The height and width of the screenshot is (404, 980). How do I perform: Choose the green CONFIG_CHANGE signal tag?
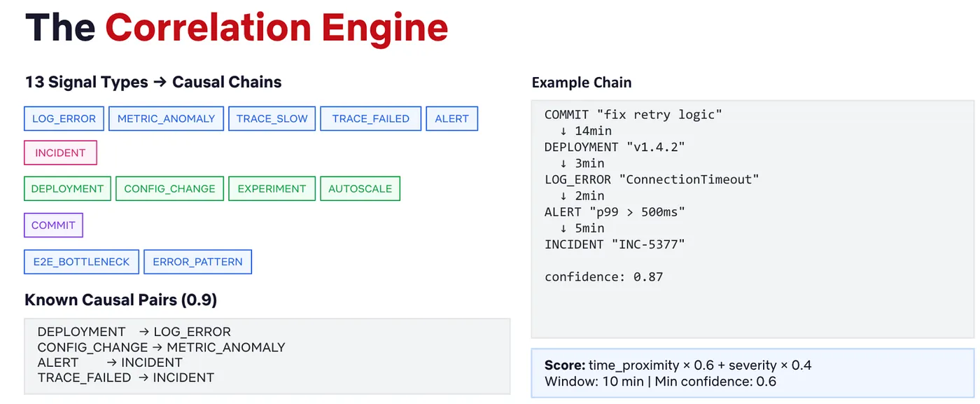(x=169, y=188)
